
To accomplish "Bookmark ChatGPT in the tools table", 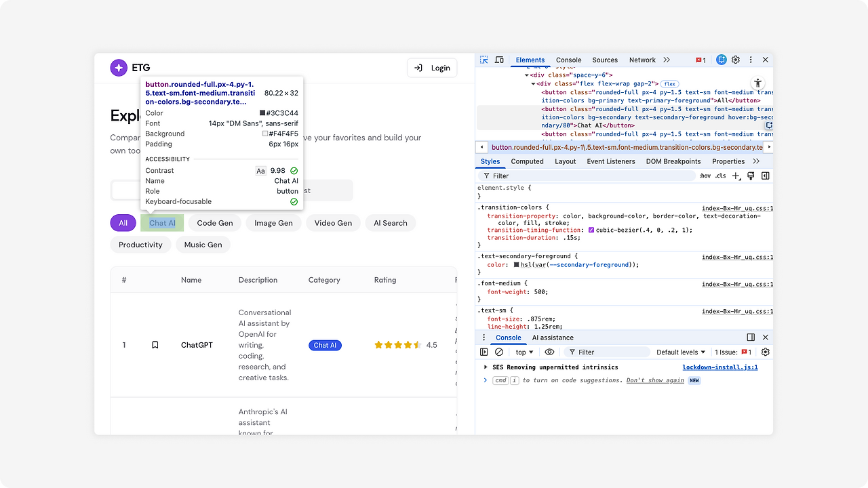I will 155,345.
